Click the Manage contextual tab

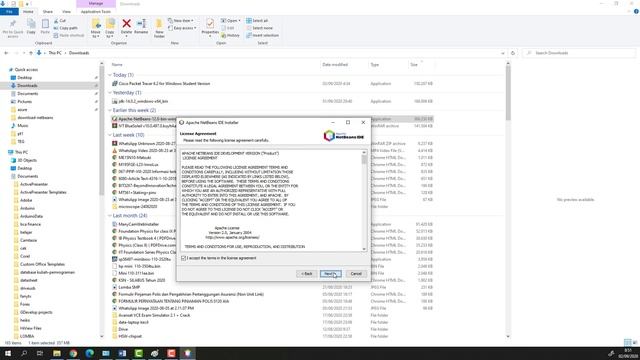(96, 4)
